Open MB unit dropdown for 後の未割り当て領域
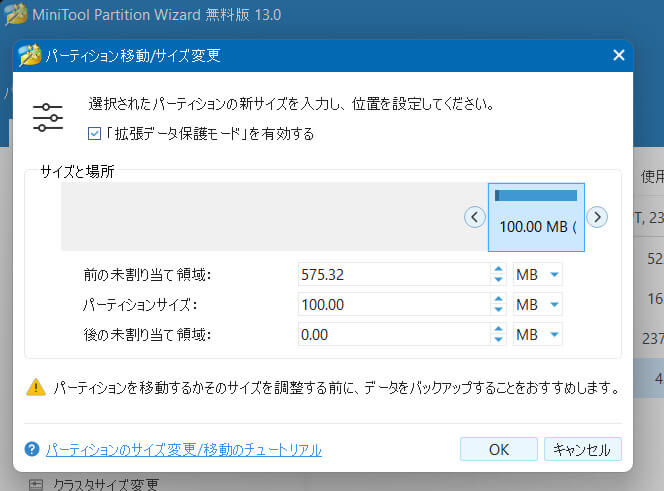 (537, 335)
